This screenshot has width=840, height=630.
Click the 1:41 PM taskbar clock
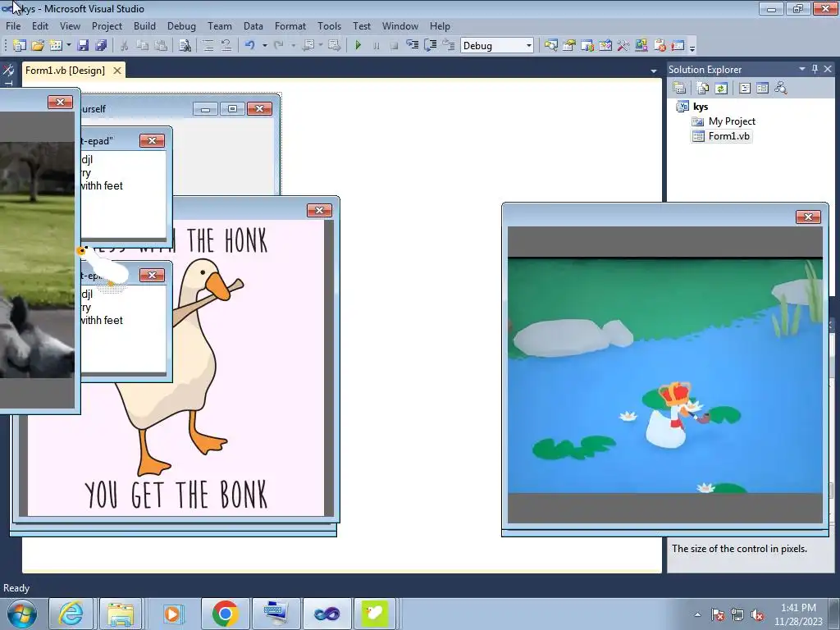click(x=798, y=614)
